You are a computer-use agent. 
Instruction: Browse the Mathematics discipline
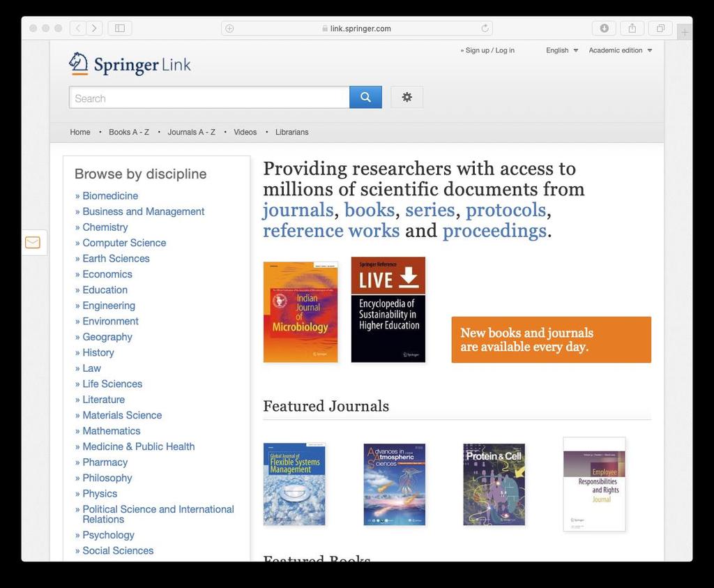pos(112,431)
